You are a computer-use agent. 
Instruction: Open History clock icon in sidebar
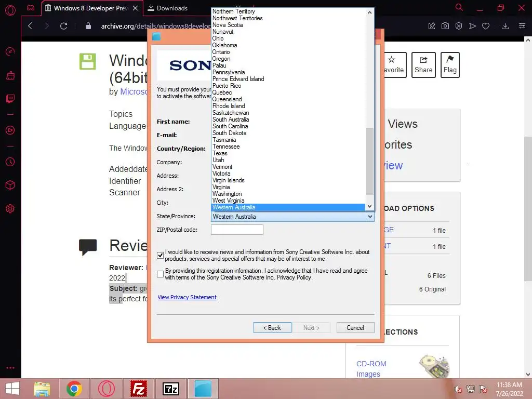click(10, 162)
